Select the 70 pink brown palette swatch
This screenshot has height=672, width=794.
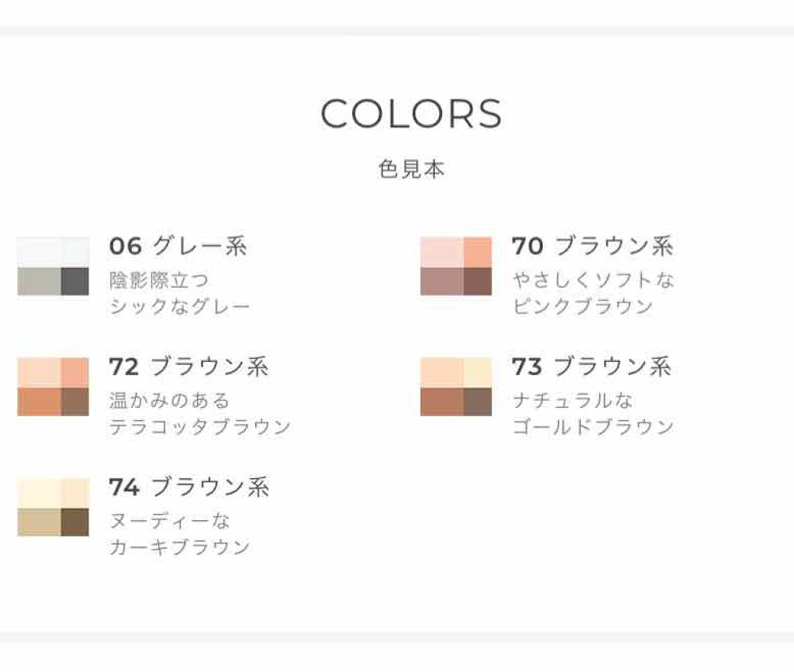click(456, 266)
